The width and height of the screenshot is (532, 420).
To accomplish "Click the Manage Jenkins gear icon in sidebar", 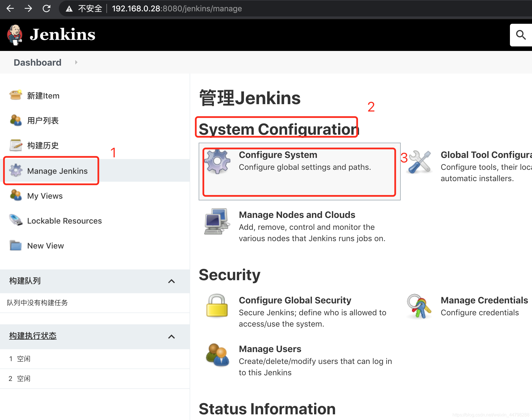I will pyautogui.click(x=16, y=170).
